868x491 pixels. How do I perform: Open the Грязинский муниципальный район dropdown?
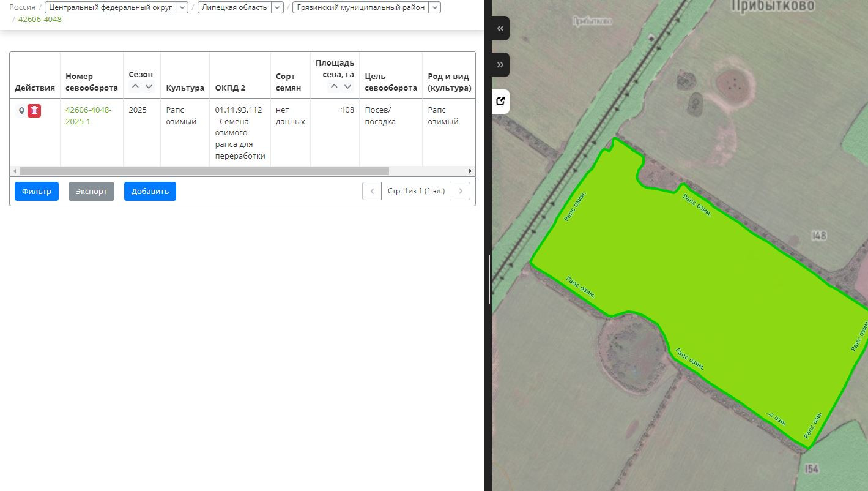pyautogui.click(x=434, y=7)
